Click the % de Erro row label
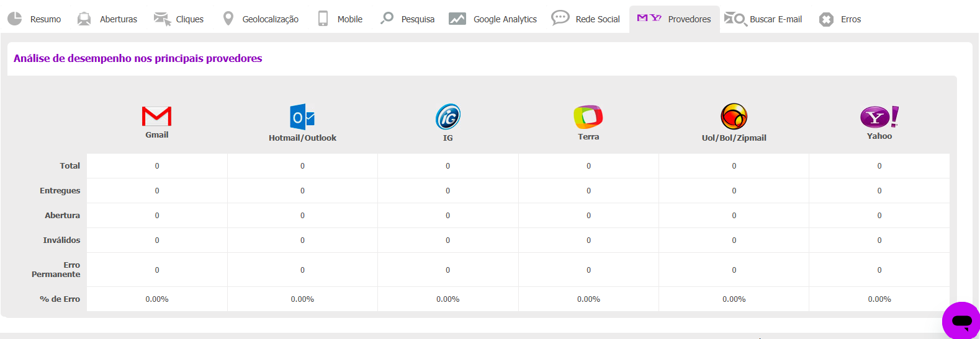Screen dimensions: 980x339 [x=60, y=299]
